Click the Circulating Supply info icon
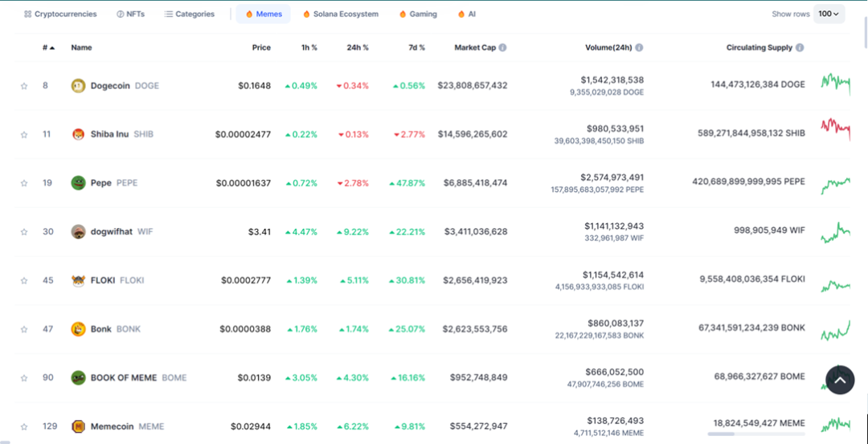This screenshot has width=868, height=444. coord(800,48)
